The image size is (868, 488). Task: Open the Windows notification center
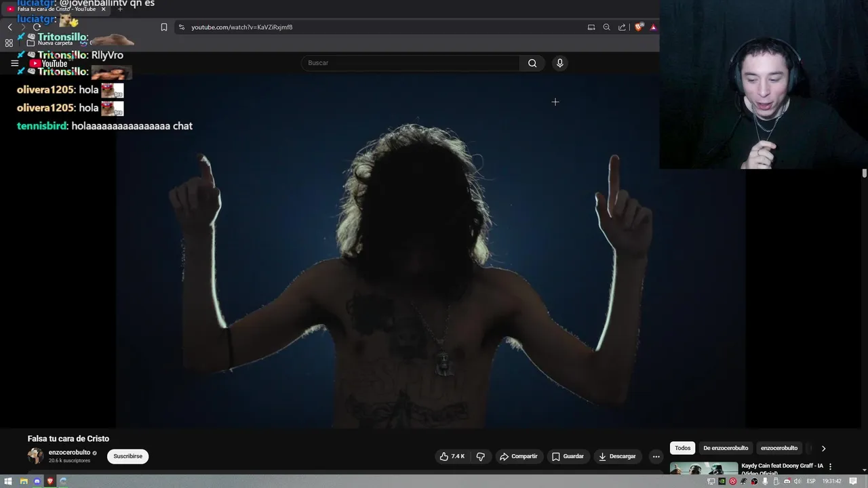tap(853, 481)
